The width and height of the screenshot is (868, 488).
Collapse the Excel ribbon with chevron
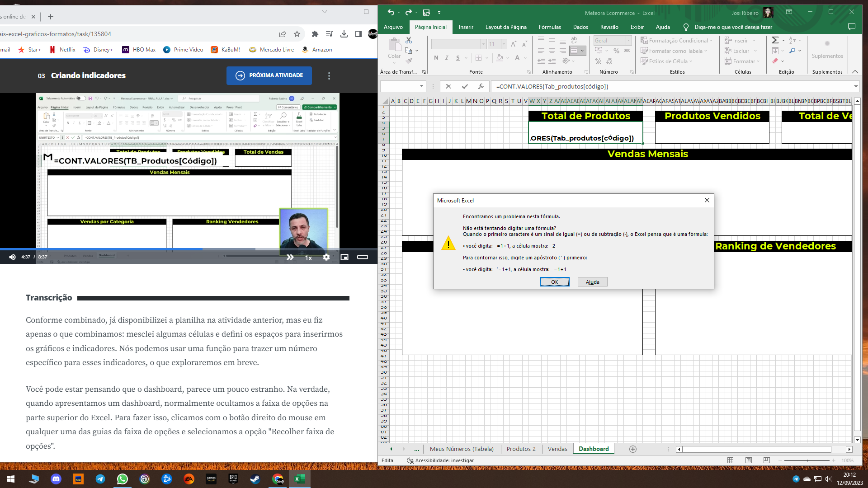tap(855, 72)
